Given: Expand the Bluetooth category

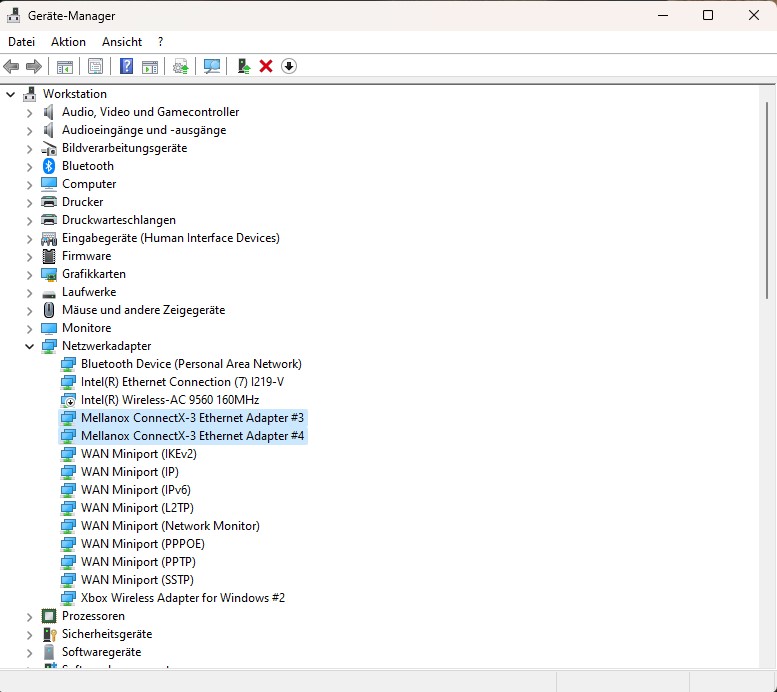Looking at the screenshot, I should point(29,167).
